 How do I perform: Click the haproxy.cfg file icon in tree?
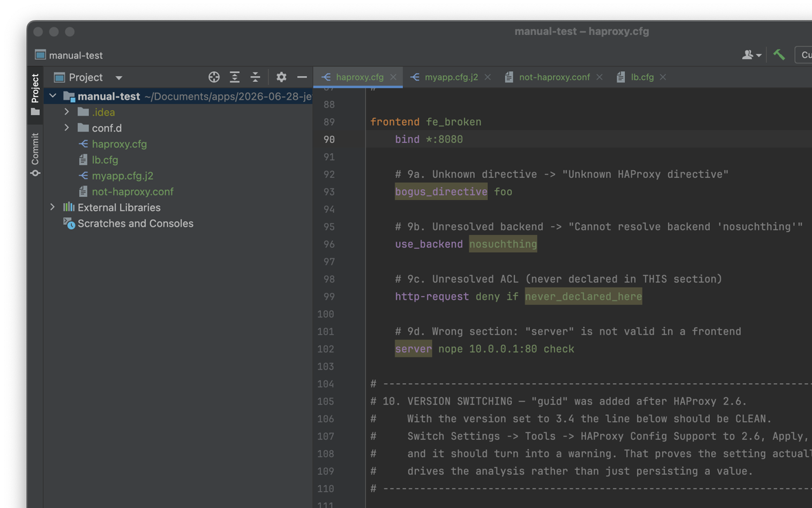[x=83, y=144]
